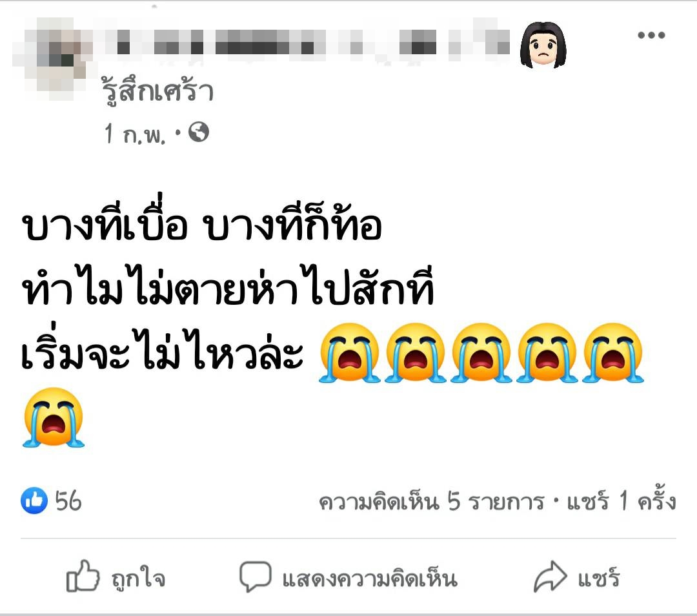Viewport: 697px width, 616px height.
Task: View the 56 reactions count
Action: click(x=68, y=501)
